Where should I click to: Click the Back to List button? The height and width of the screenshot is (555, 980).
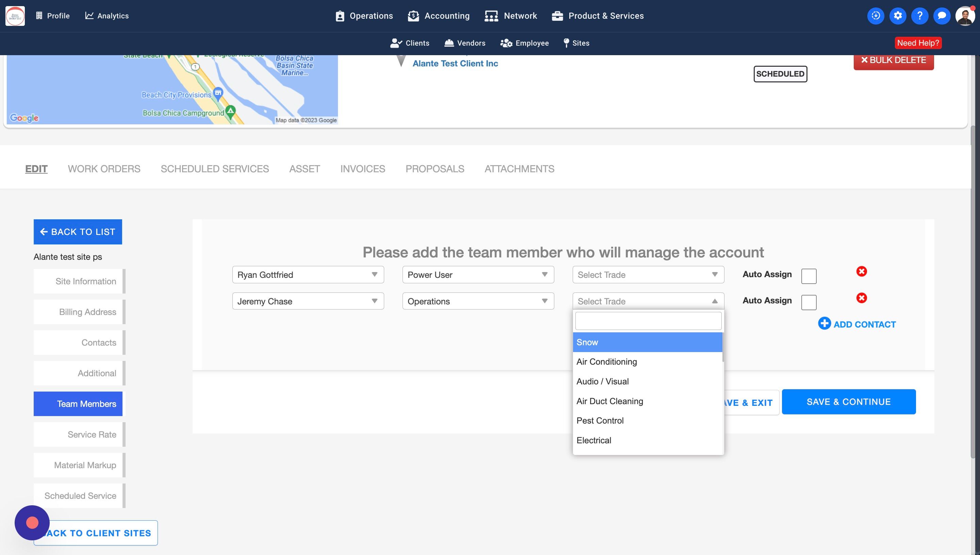pos(78,232)
